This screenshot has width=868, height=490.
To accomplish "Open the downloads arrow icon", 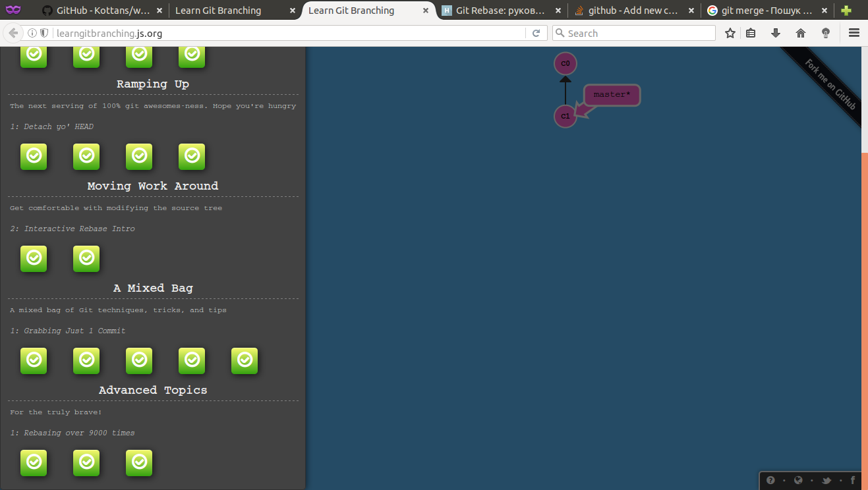I will click(x=776, y=33).
